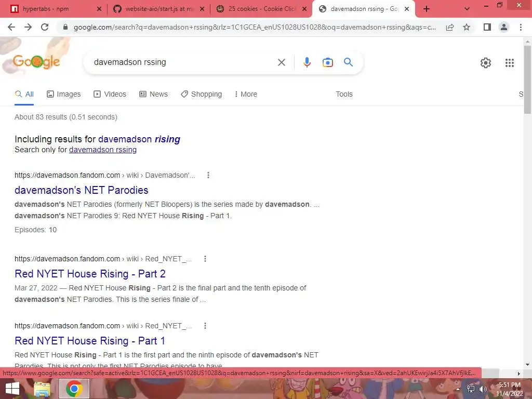Open a new browser tab
Image resolution: width=532 pixels, height=399 pixels.
point(427,9)
